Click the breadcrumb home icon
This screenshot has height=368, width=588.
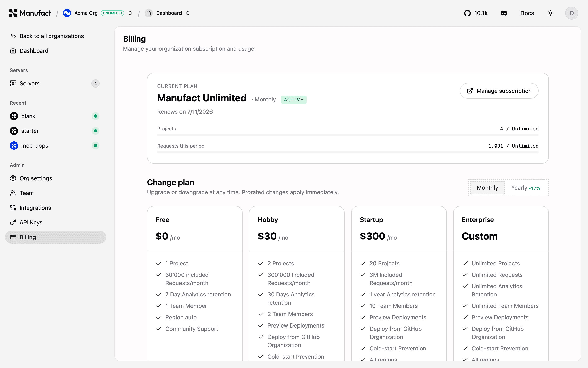149,13
